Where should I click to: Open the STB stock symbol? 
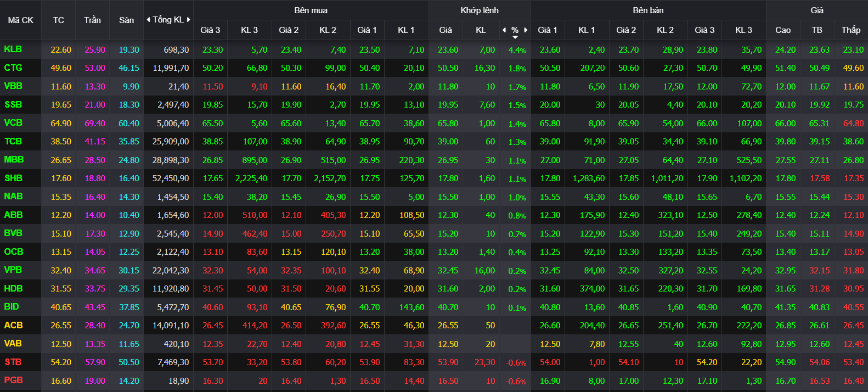[13, 362]
